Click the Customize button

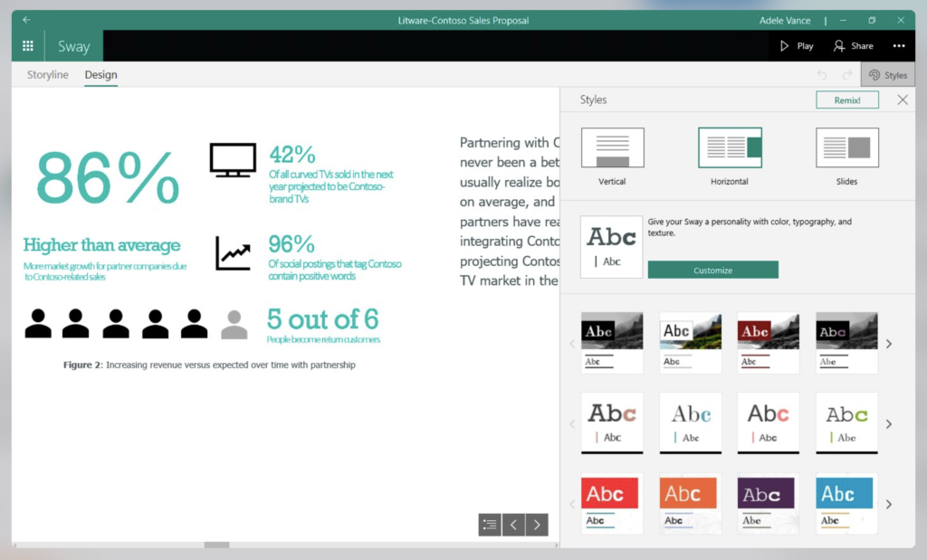[x=712, y=270]
